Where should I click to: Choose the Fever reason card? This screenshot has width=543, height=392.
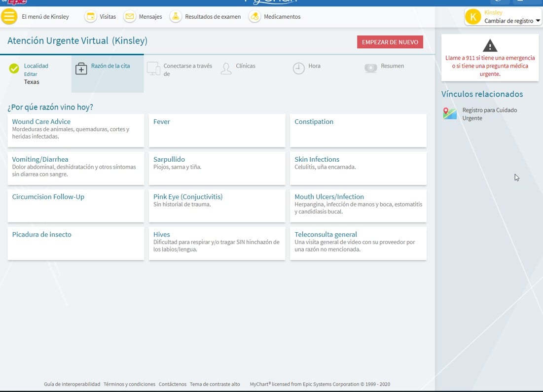point(217,131)
